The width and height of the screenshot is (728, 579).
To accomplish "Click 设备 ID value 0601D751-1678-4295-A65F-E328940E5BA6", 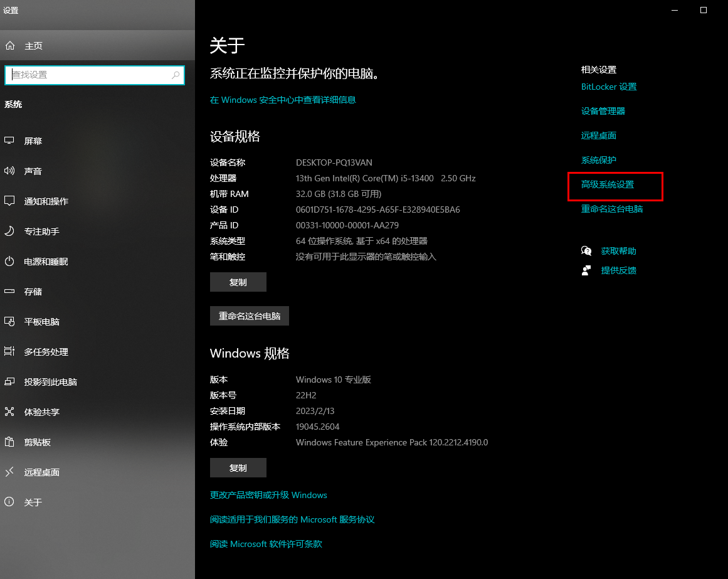I will [x=378, y=210].
